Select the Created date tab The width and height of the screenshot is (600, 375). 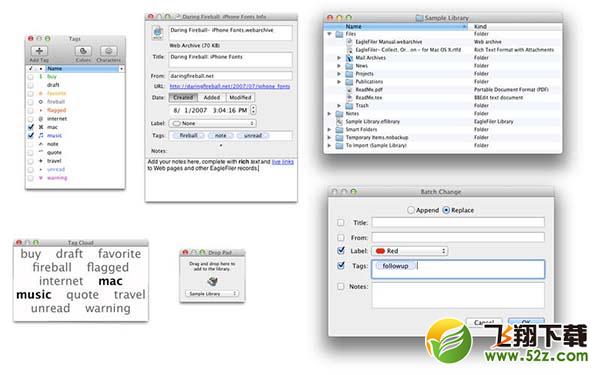(x=183, y=98)
